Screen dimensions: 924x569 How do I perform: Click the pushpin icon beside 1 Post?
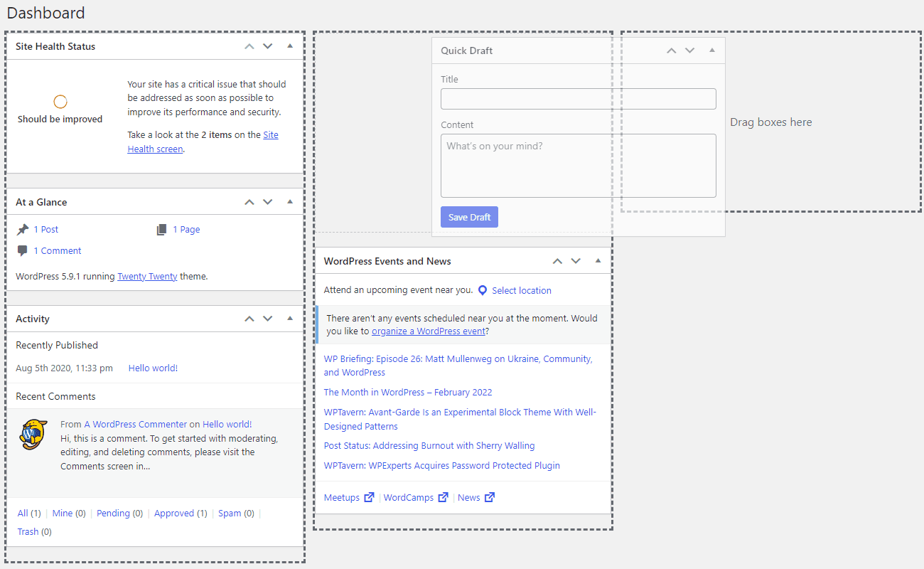point(23,230)
